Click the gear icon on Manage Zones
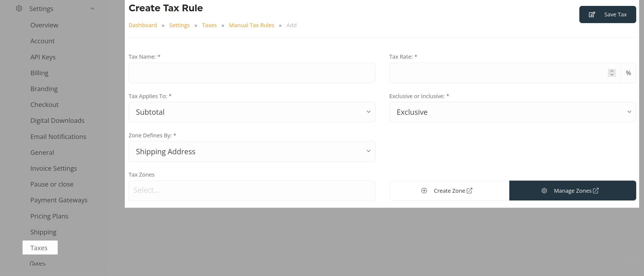644x276 pixels. tap(544, 191)
